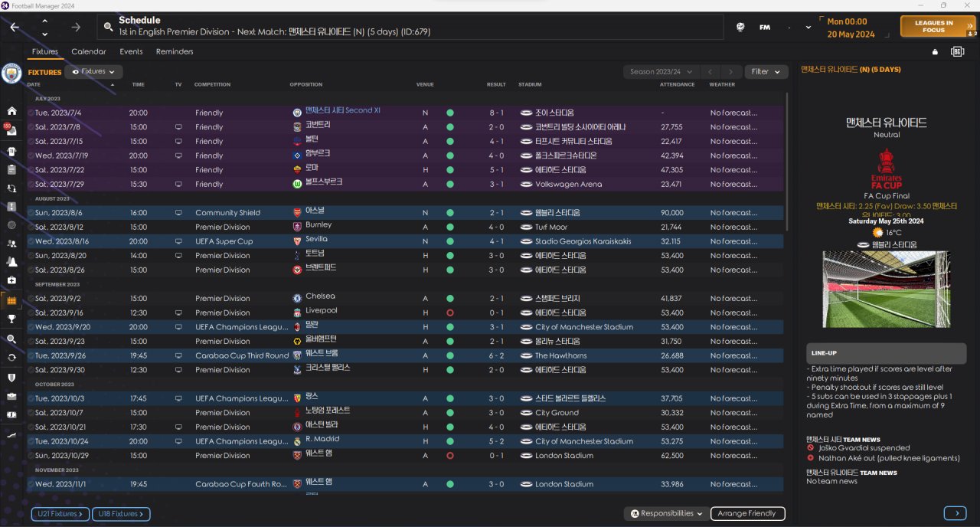Switch to the Reminders tab
The height and width of the screenshot is (527, 980).
tap(175, 51)
